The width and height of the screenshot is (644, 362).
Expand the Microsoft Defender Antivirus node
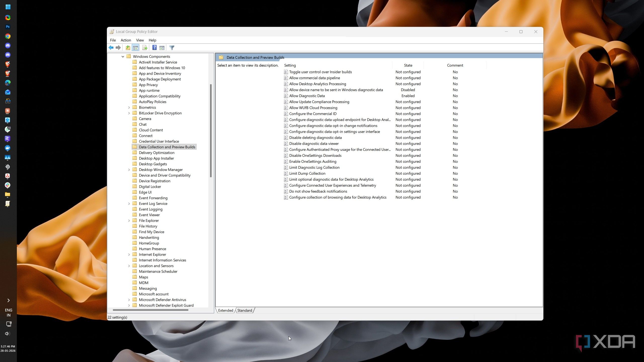[129, 300]
